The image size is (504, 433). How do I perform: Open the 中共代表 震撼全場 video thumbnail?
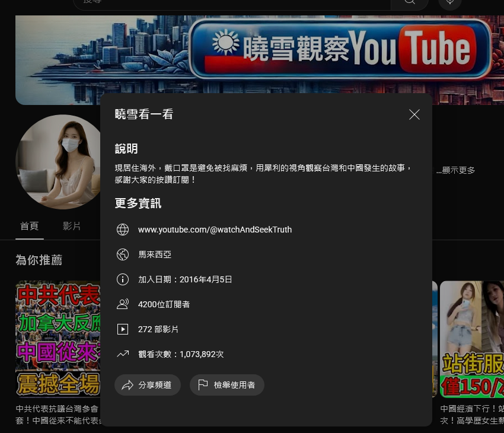(x=58, y=339)
